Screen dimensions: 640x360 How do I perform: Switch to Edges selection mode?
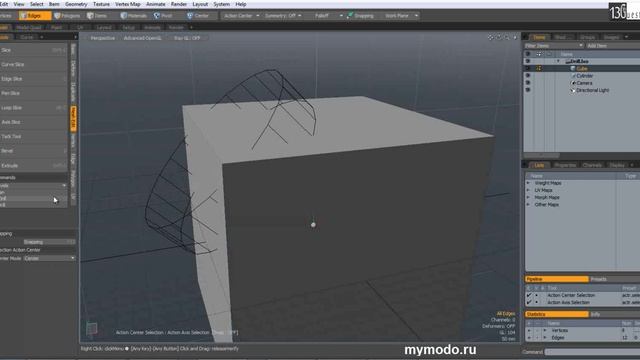coord(35,16)
